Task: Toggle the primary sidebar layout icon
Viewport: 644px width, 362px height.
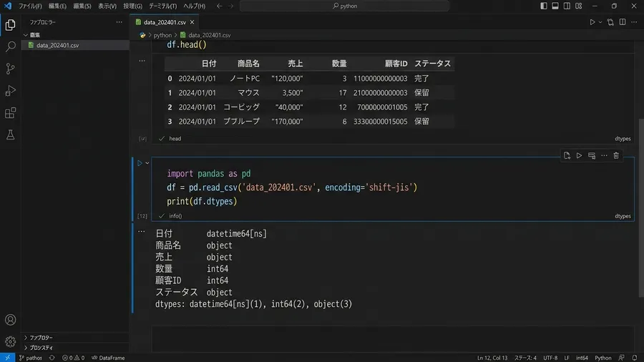Action: coord(543,6)
